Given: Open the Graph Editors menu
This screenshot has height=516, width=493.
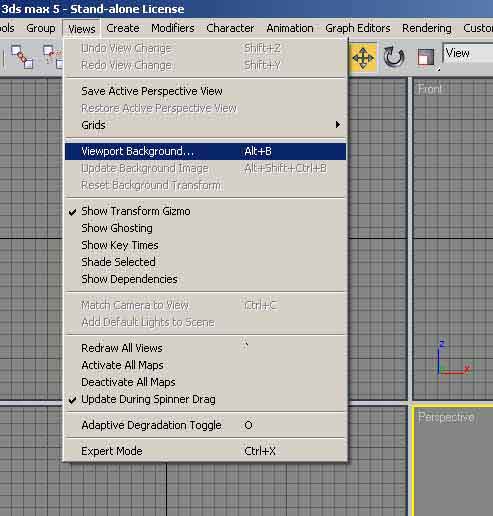Looking at the screenshot, I should click(x=358, y=28).
